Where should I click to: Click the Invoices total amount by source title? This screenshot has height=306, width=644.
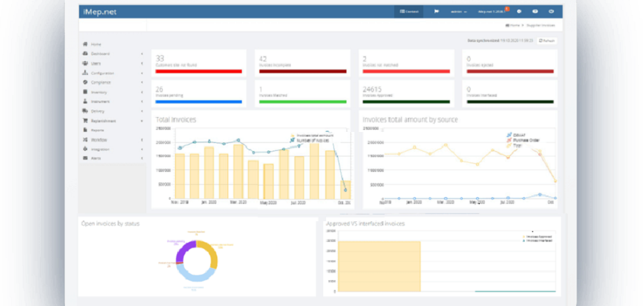click(410, 120)
